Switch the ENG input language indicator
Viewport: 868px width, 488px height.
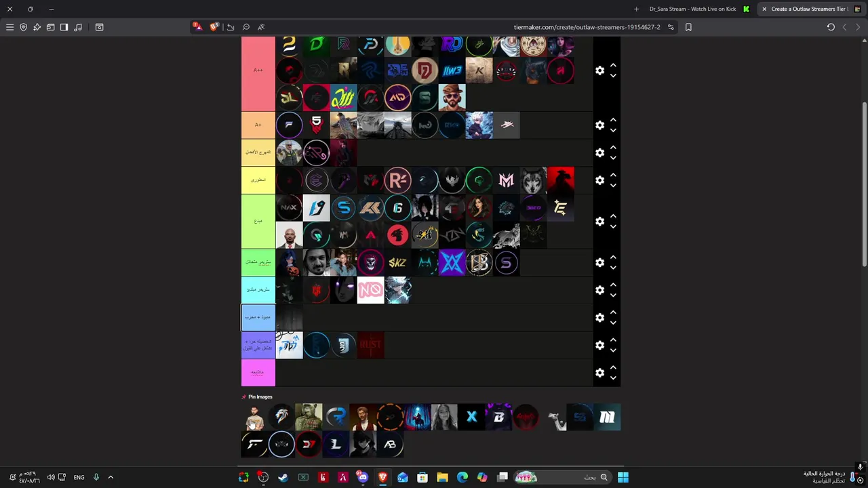79,477
